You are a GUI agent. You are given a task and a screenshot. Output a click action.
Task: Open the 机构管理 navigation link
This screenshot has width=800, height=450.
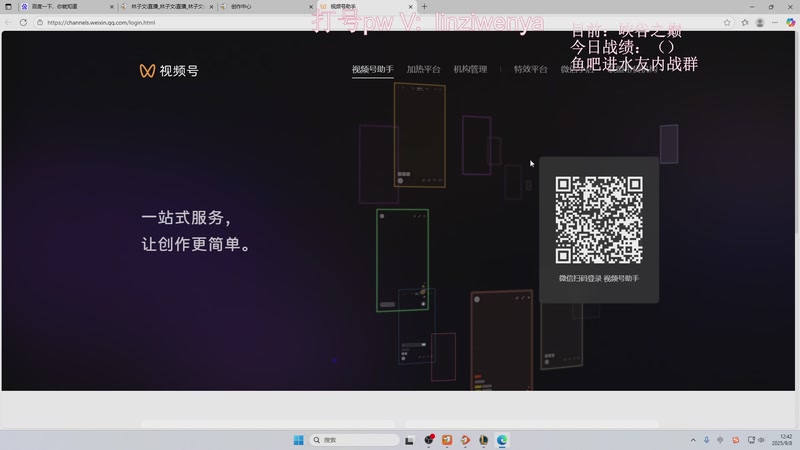pos(470,69)
